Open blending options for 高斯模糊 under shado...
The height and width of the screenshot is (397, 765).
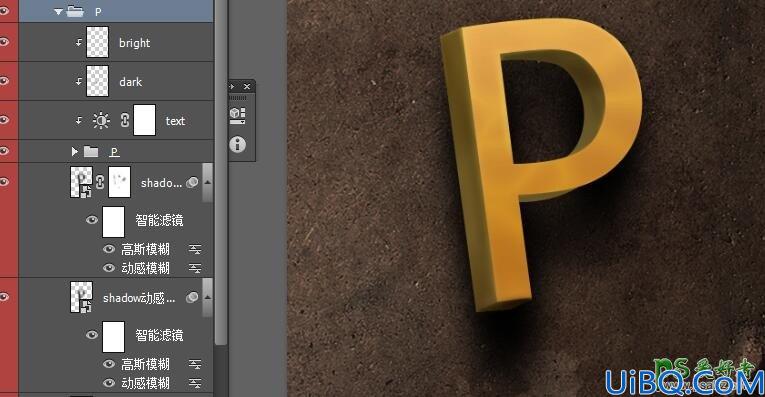pos(195,250)
